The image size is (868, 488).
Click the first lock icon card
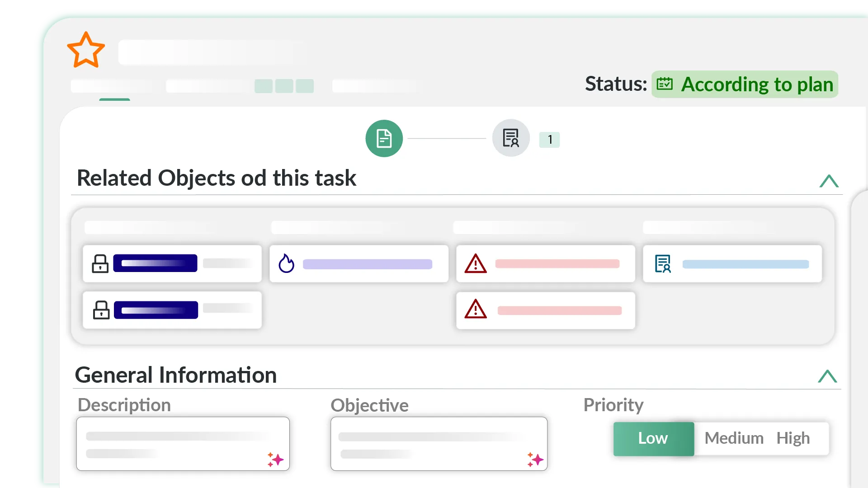(x=172, y=264)
